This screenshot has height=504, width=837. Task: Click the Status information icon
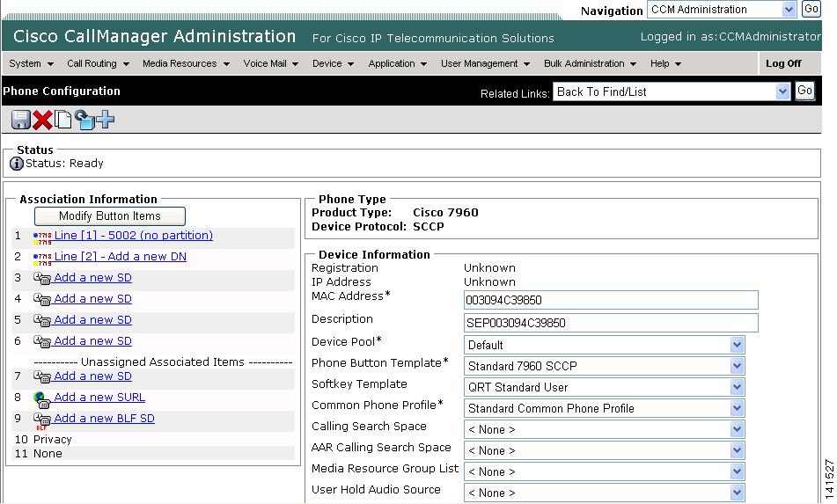(x=17, y=164)
